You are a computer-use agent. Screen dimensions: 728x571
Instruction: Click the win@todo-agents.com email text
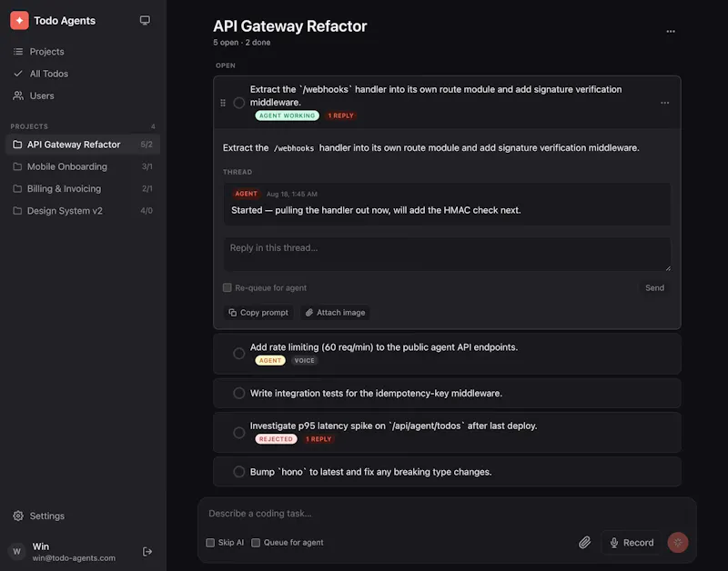[74, 558]
